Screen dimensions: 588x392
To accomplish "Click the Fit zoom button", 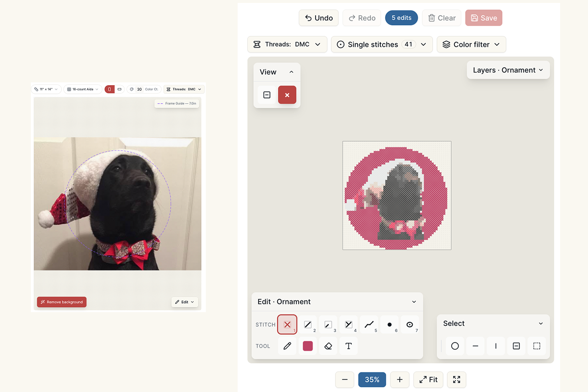I will (x=429, y=380).
